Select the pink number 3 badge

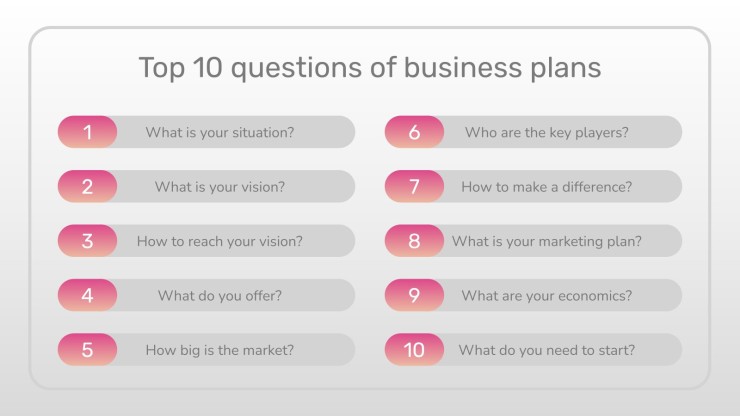87,241
